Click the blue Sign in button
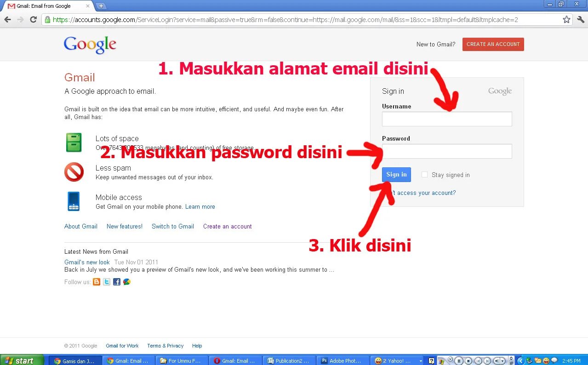Image resolution: width=588 pixels, height=365 pixels. point(396,175)
